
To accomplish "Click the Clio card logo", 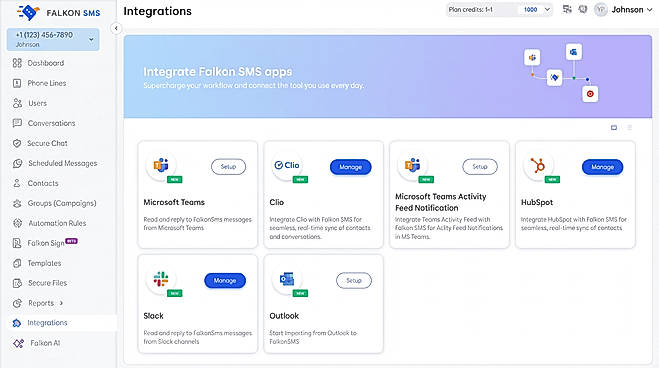I will [x=287, y=165].
